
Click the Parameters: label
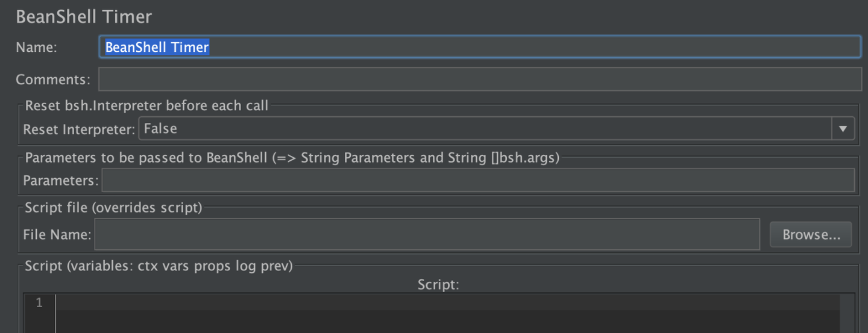(60, 181)
